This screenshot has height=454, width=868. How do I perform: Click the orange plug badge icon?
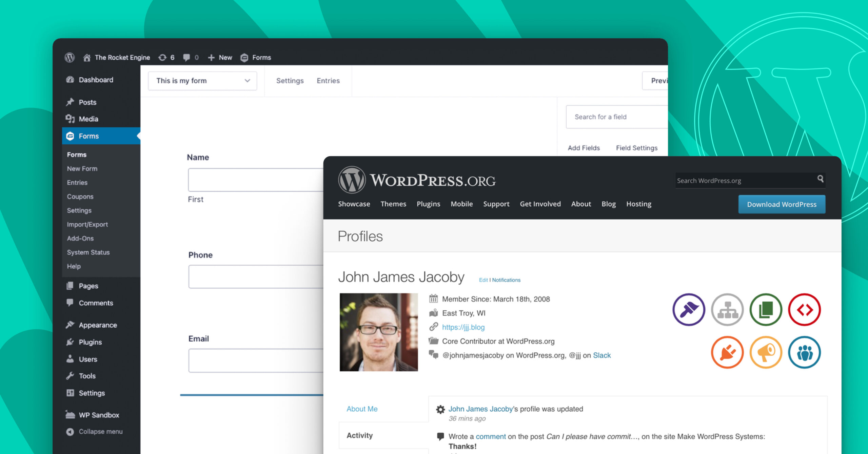tap(727, 352)
